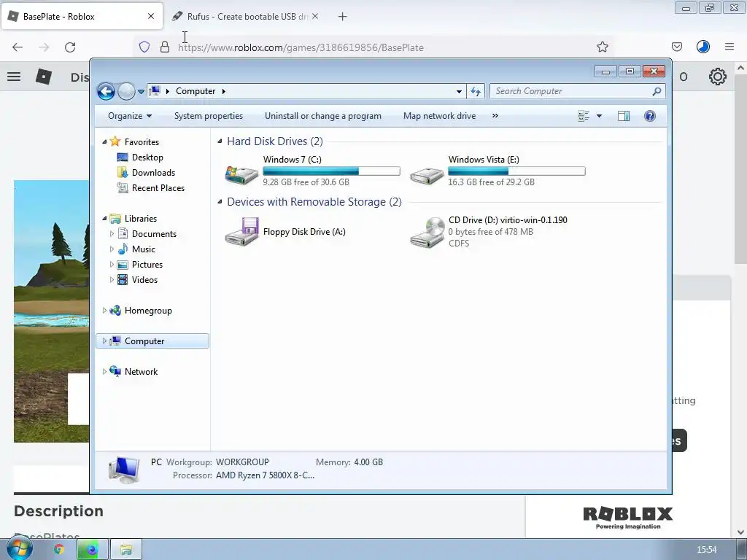Open Desktop in Favorites
The width and height of the screenshot is (747, 560).
(x=147, y=157)
